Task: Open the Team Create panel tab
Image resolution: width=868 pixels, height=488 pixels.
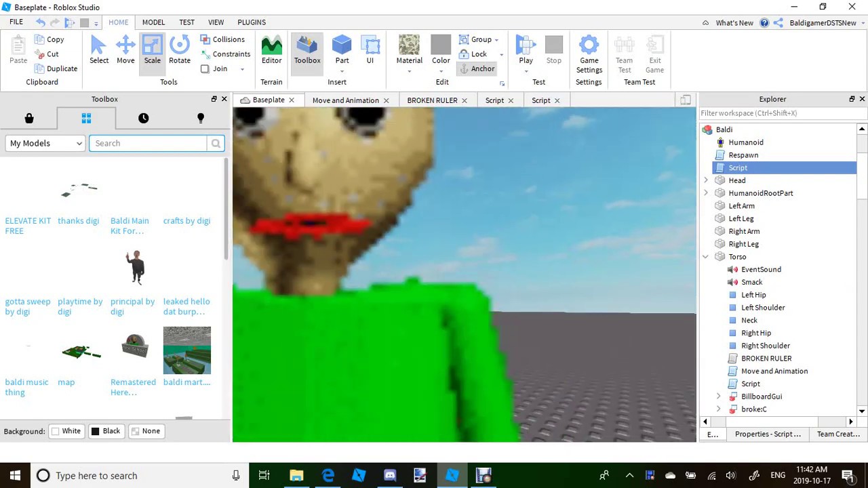Action: [838, 434]
